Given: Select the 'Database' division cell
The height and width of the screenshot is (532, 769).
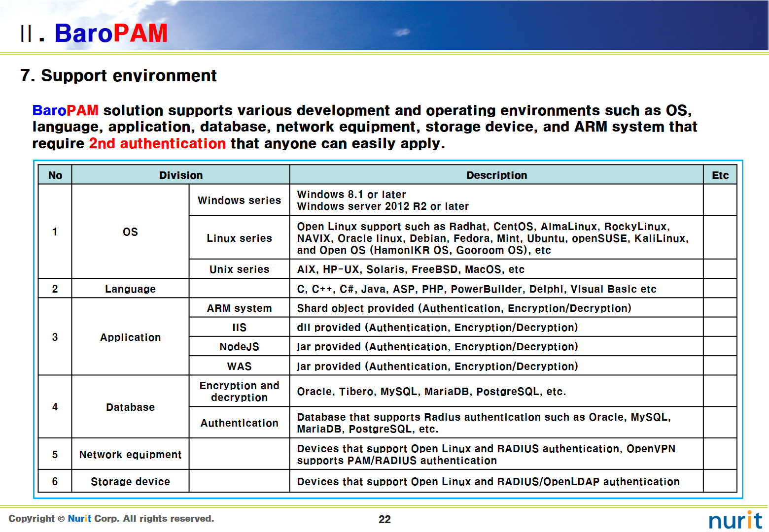Looking at the screenshot, I should pos(130,407).
